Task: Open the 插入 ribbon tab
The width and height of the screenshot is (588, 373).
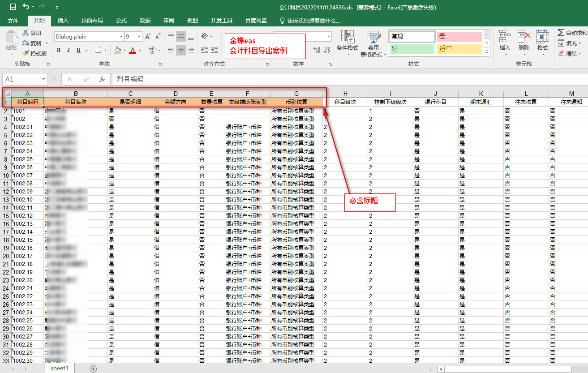Action: (63, 21)
